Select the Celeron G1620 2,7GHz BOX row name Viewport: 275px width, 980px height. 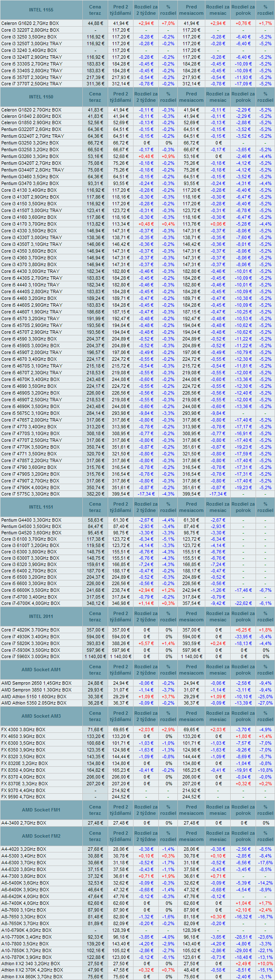point(30,23)
